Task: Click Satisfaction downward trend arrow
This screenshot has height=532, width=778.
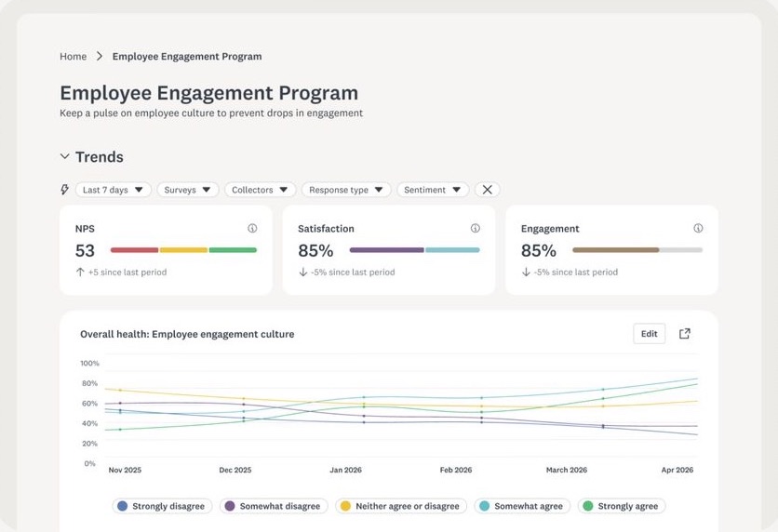Action: point(302,272)
